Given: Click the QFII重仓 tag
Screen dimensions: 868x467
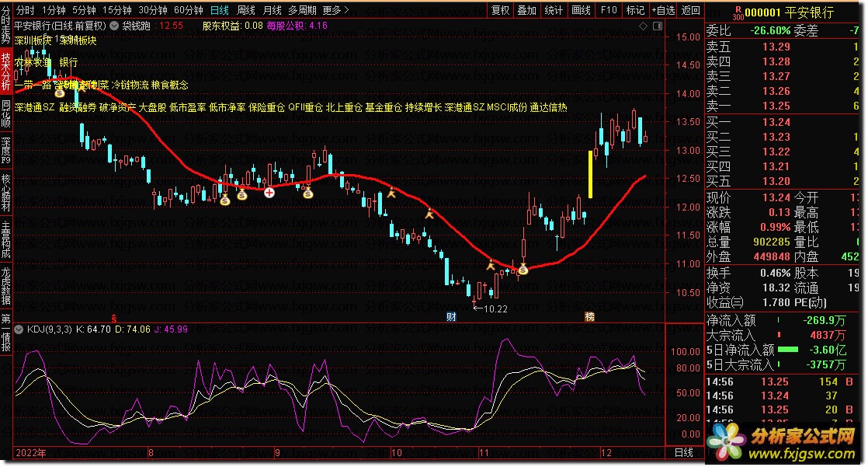Looking at the screenshot, I should [x=306, y=107].
